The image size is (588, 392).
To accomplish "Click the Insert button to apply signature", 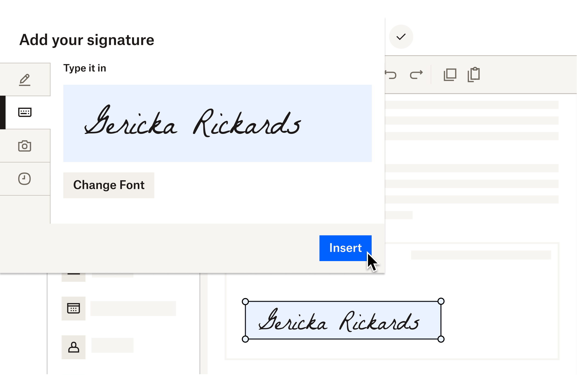I will (x=346, y=248).
